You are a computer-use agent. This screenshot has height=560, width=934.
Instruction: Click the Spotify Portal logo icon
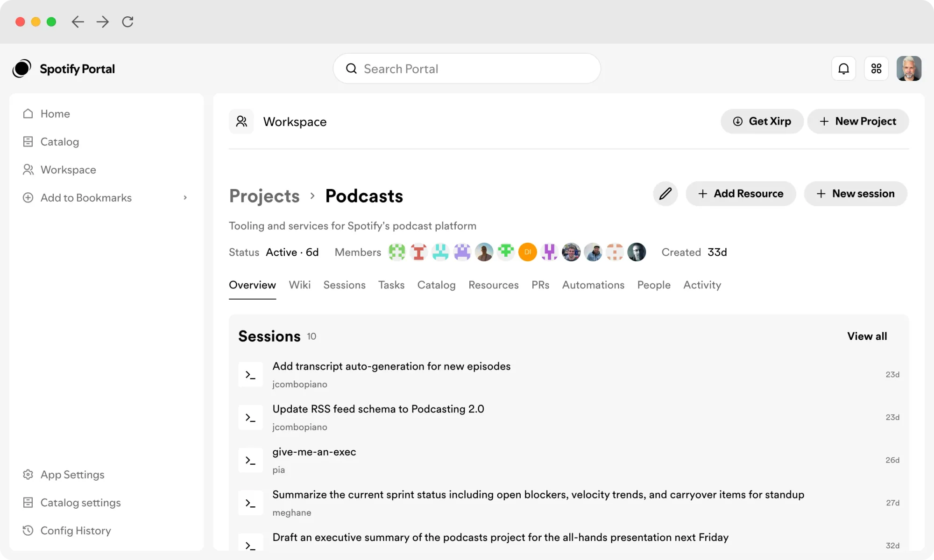pyautogui.click(x=21, y=69)
